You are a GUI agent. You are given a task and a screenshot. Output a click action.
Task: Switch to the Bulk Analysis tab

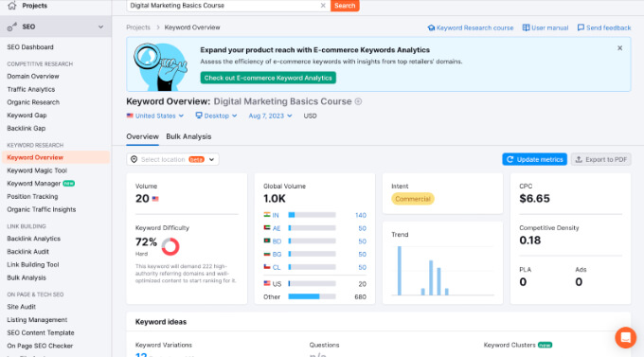188,136
